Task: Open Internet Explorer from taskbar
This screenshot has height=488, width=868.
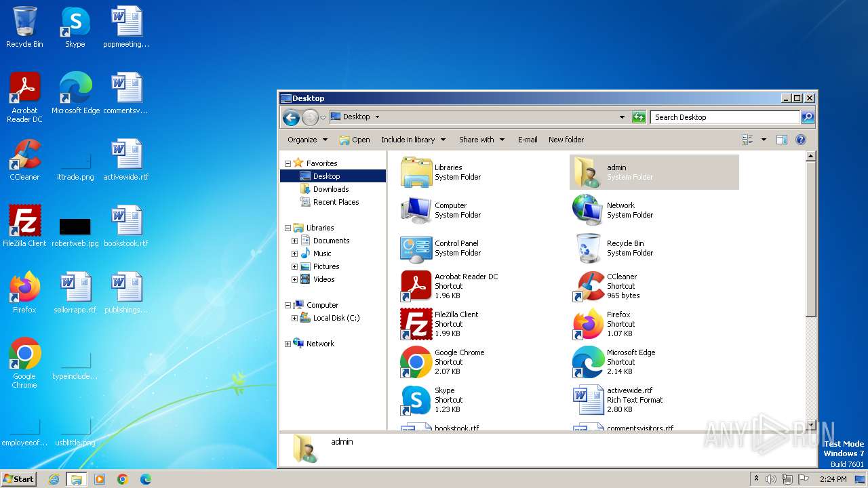Action: pyautogui.click(x=54, y=479)
